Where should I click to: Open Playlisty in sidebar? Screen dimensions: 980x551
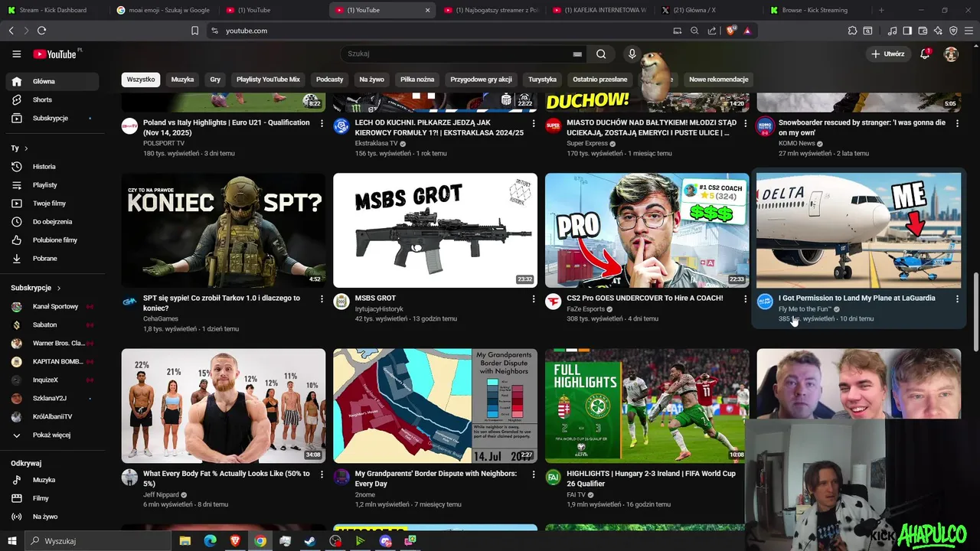click(x=52, y=185)
